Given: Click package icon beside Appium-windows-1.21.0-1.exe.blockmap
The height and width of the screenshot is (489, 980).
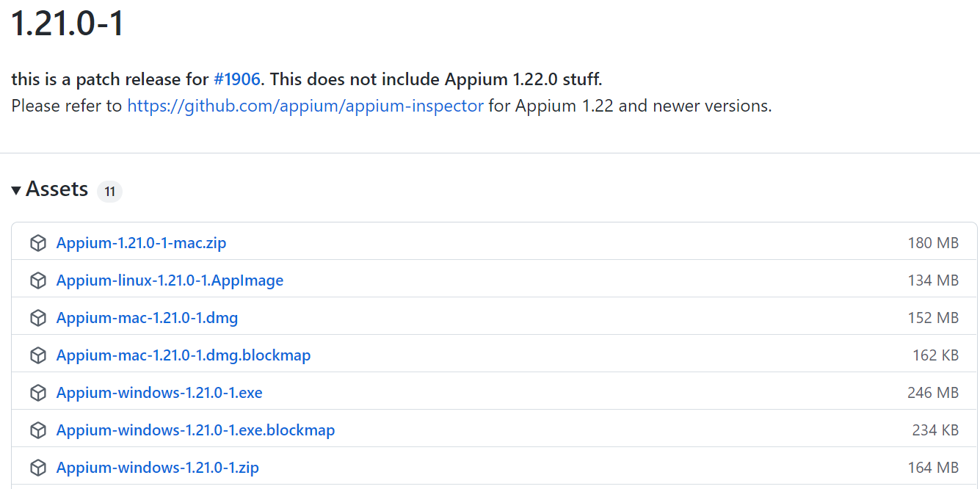Looking at the screenshot, I should [38, 430].
